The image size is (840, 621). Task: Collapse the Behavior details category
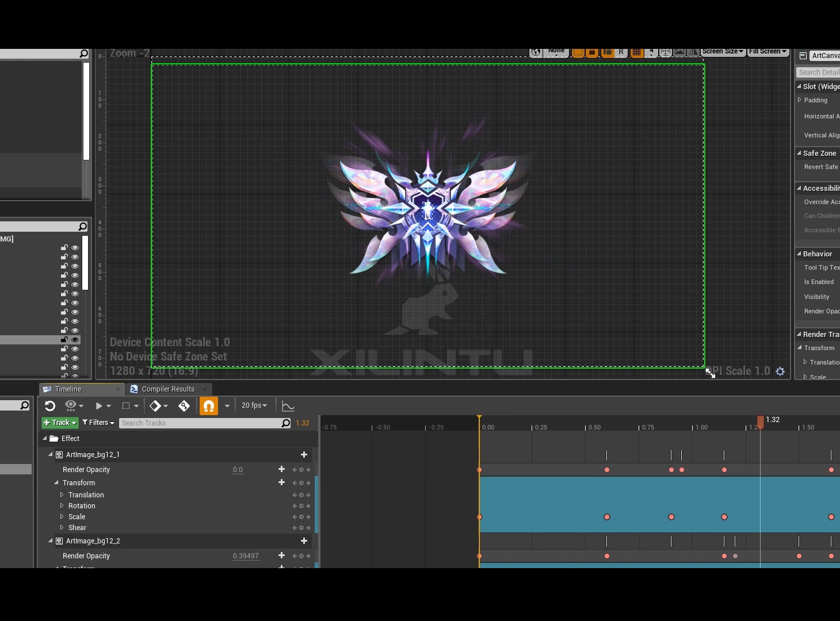point(799,254)
